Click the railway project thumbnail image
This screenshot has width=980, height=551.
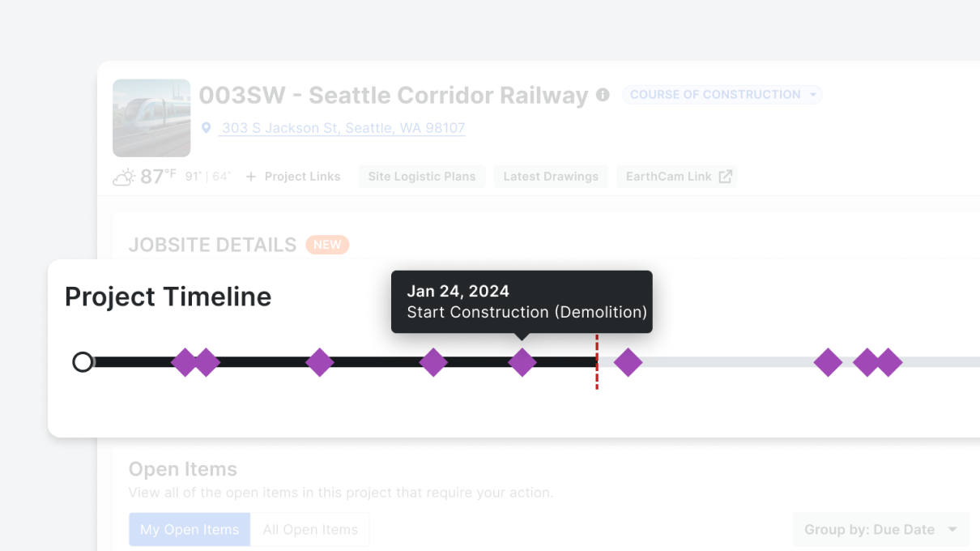point(151,118)
